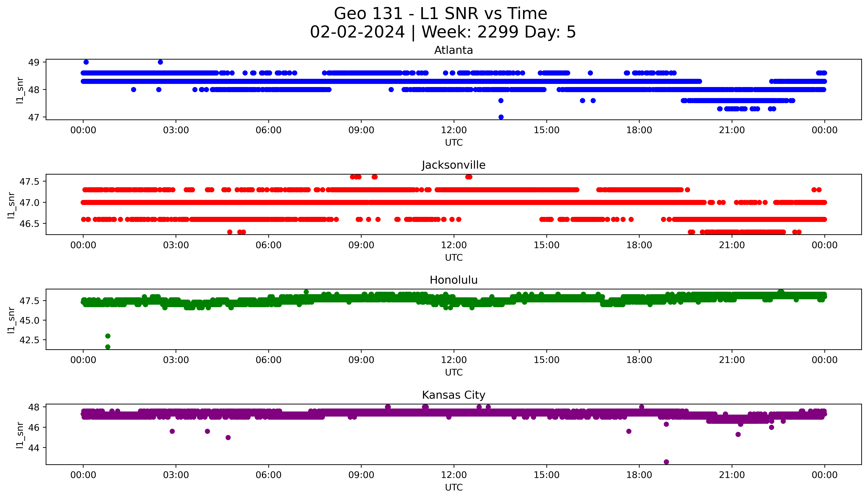868x499 pixels.
Task: Click the 'Geo 131 - L1 SNR vs Time' title
Action: pyautogui.click(x=440, y=14)
